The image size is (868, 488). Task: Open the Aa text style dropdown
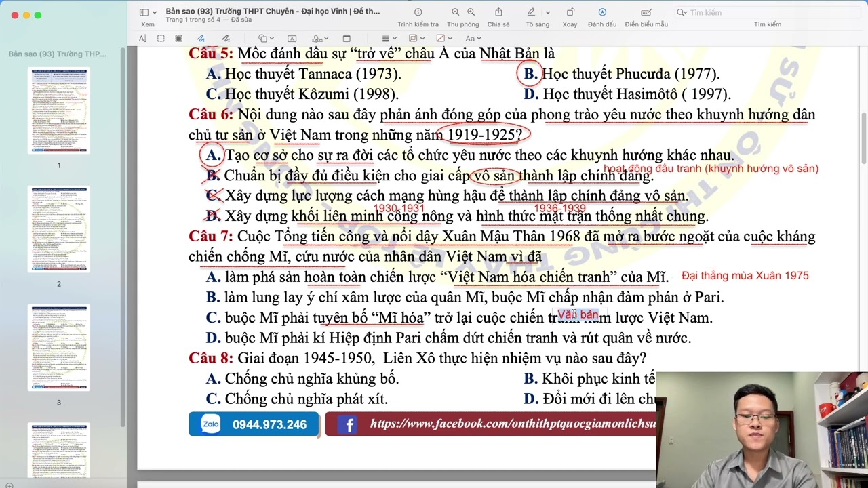click(473, 39)
